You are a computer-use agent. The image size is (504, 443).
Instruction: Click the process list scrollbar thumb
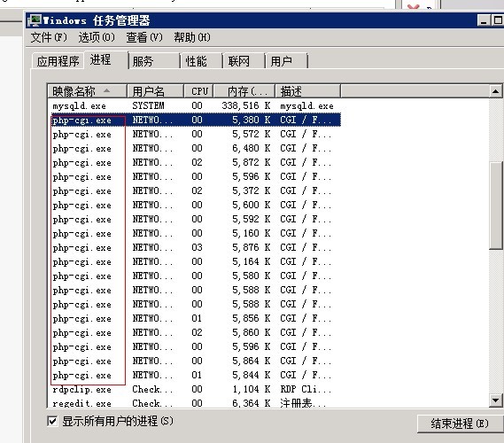(x=496, y=206)
